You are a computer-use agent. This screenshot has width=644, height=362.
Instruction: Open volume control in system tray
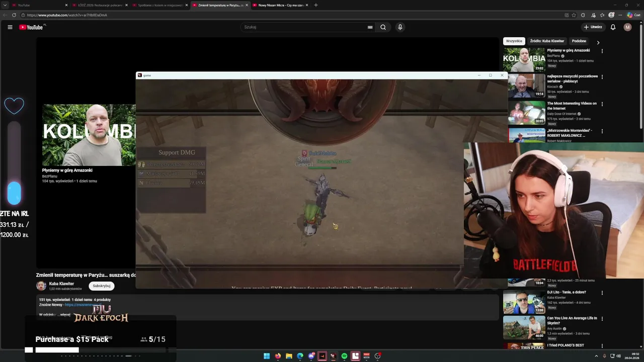click(618, 356)
